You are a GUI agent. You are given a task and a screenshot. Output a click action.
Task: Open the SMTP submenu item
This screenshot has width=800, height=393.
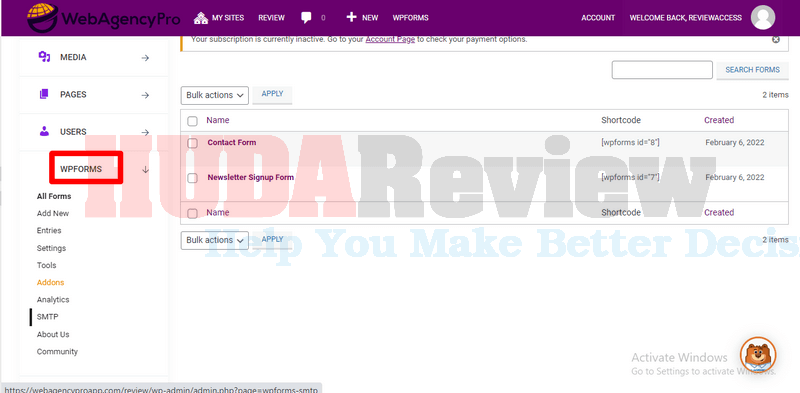(47, 317)
